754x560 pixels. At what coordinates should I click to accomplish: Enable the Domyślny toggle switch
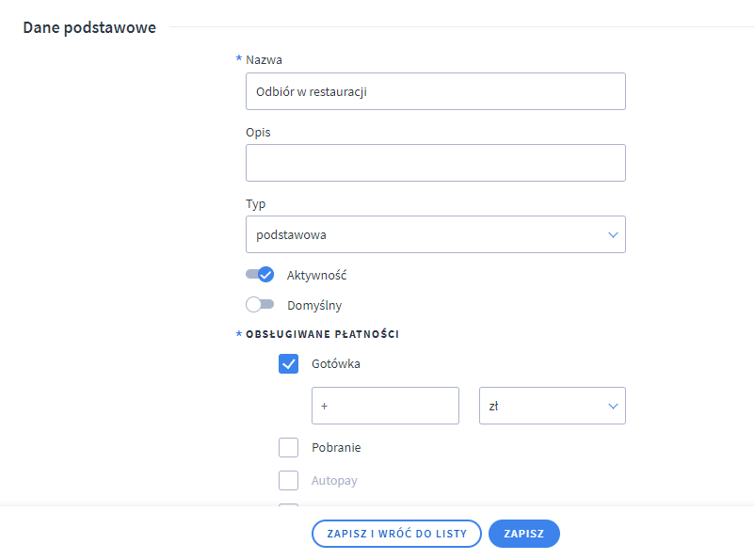(260, 305)
